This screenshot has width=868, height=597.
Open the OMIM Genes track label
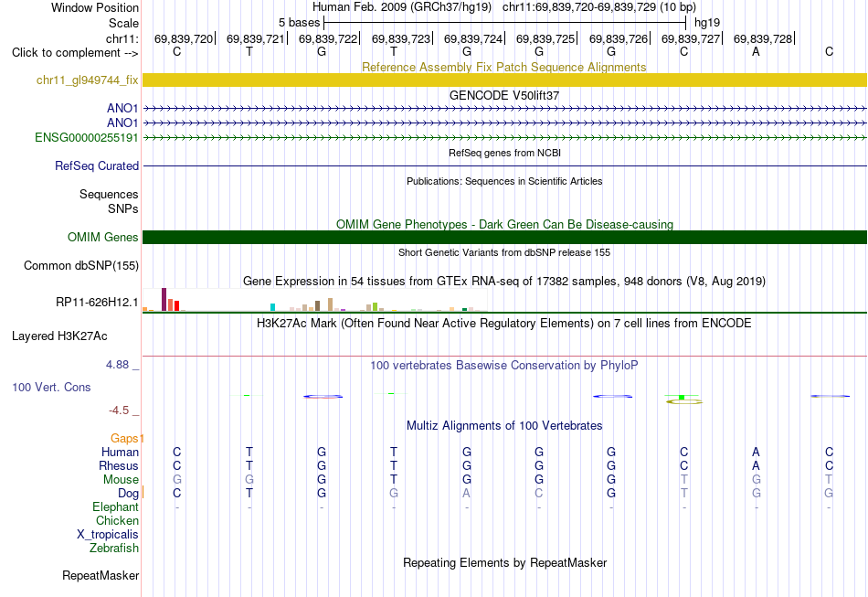coord(103,237)
